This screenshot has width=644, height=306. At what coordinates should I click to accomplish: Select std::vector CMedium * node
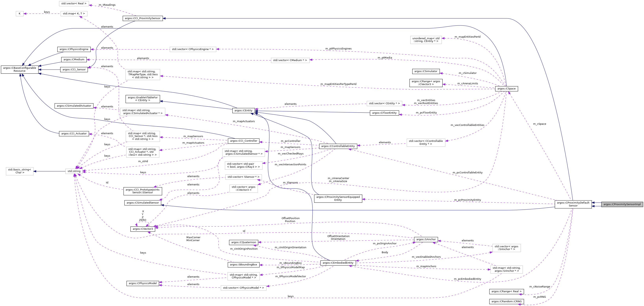[x=290, y=60]
